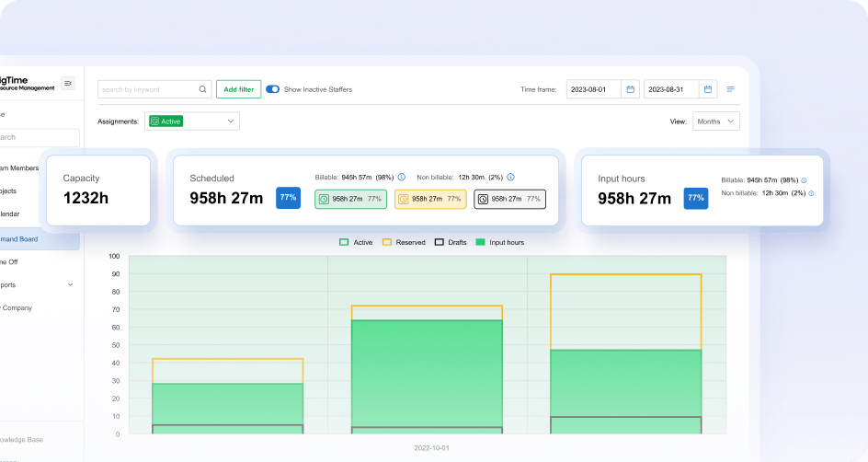Open the View Months dropdown

[x=716, y=121]
